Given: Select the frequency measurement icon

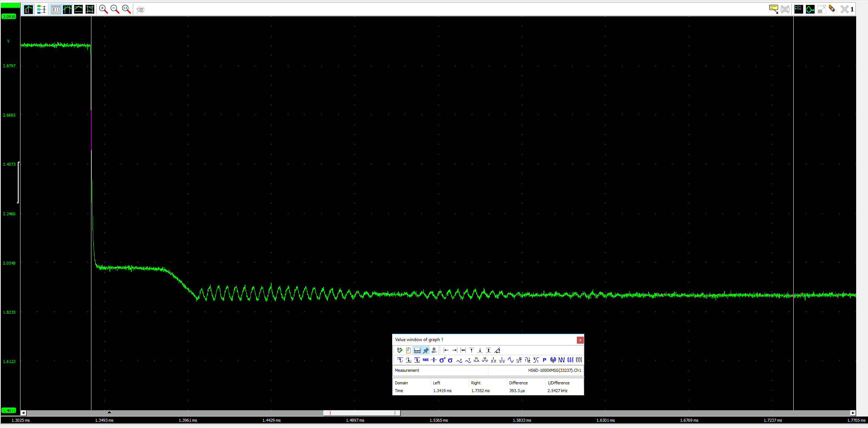Looking at the screenshot, I should pyautogui.click(x=460, y=360).
